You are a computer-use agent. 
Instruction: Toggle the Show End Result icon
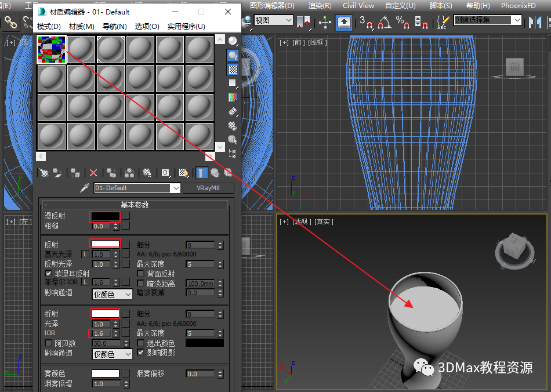point(201,172)
